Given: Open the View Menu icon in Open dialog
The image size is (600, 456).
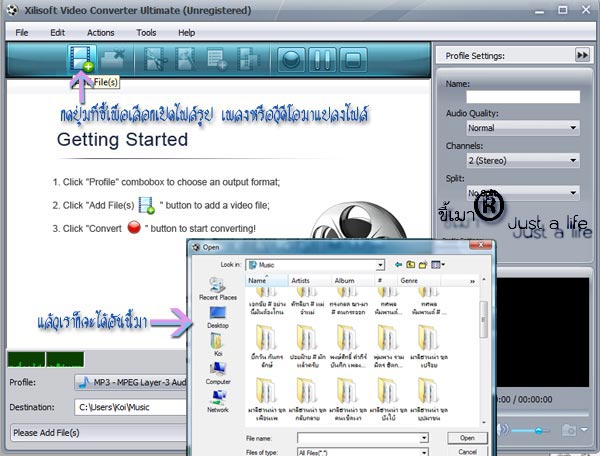Looking at the screenshot, I should 438,264.
